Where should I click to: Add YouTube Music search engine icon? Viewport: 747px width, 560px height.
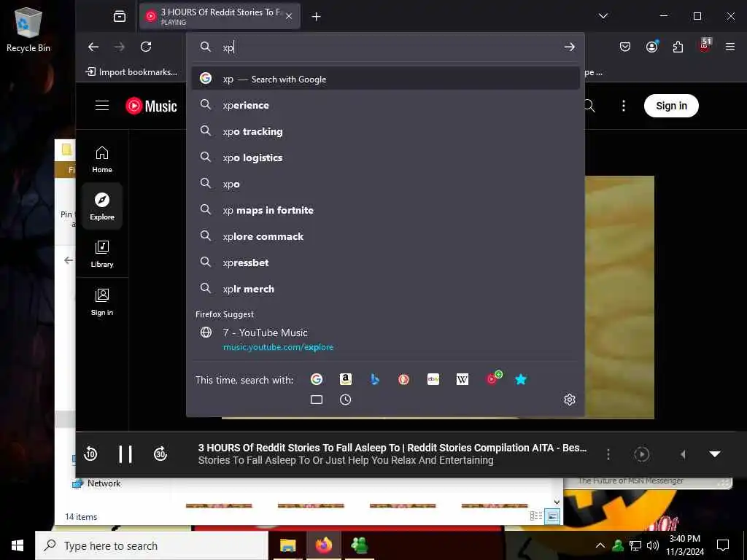point(493,378)
